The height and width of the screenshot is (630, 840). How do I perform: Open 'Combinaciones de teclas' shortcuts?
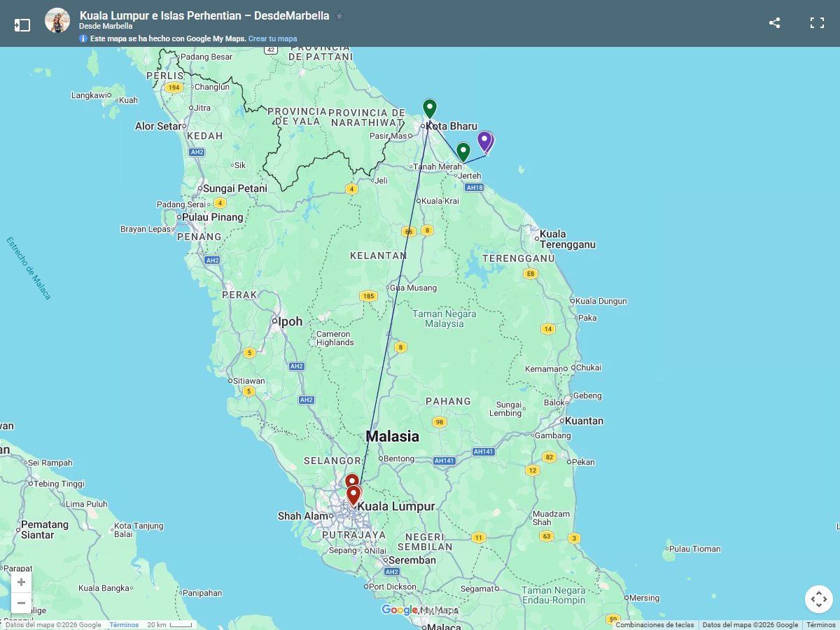(x=654, y=625)
